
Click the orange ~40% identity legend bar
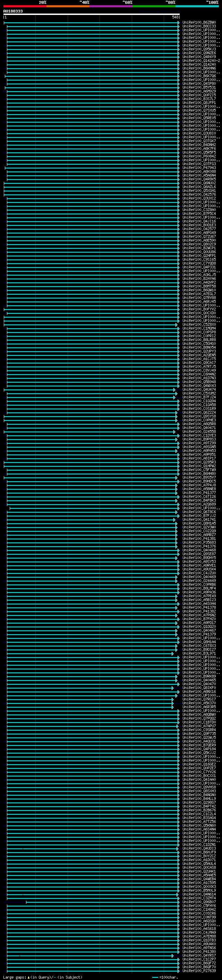tap(68, 6)
